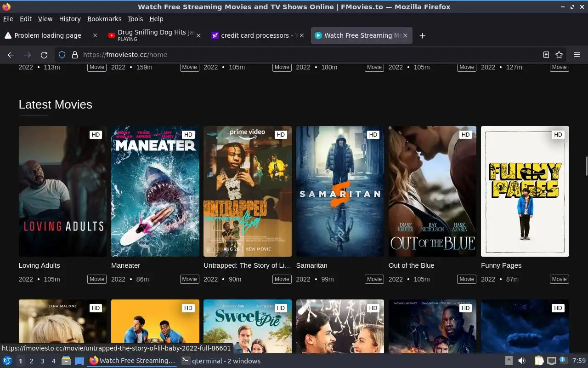Screen dimensions: 588x368
Task: Open the Jena Malone movie poster thumbnail
Action: 62,327
